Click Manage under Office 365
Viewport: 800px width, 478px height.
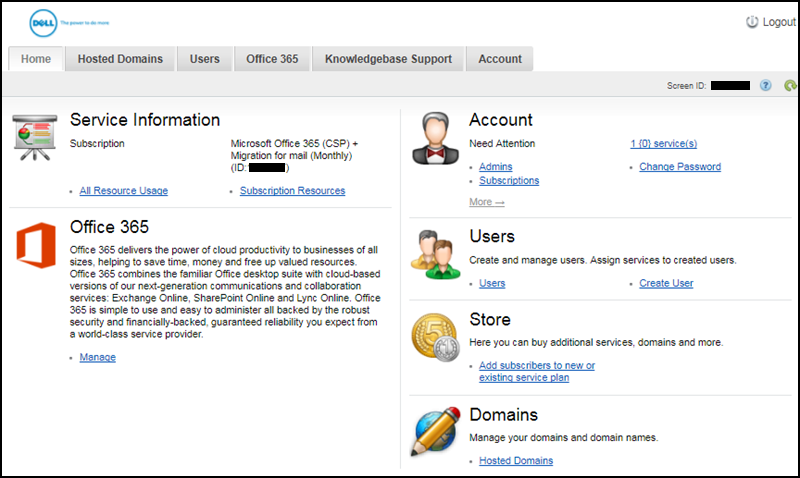pos(97,357)
